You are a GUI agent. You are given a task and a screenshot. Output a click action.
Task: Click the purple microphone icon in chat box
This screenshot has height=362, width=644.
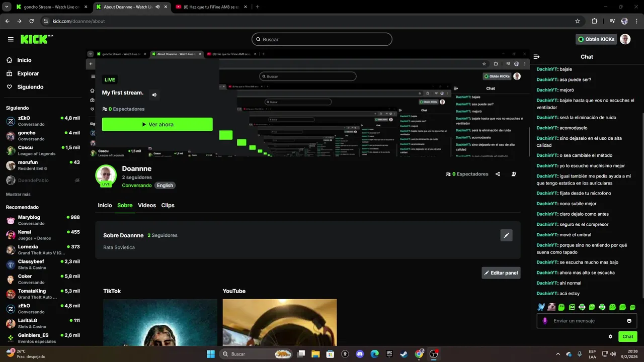tap(545, 321)
